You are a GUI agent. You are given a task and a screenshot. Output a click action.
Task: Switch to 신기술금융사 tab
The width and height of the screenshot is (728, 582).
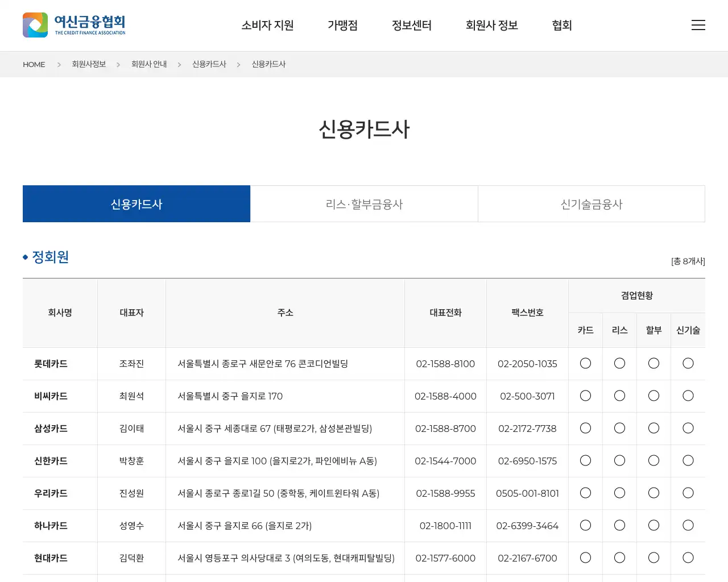pos(591,204)
